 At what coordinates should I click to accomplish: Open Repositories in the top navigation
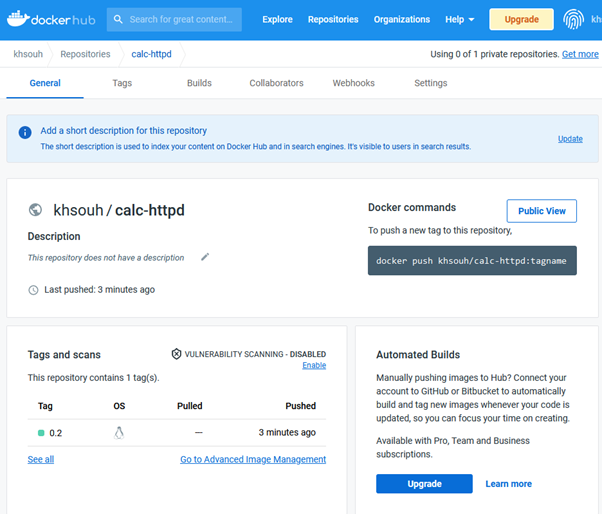333,19
